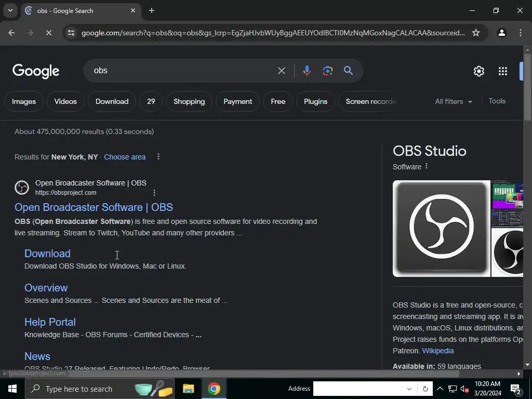Open the tab search dropdown arrow

[x=10, y=10]
